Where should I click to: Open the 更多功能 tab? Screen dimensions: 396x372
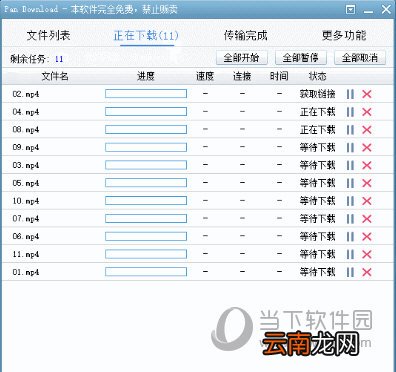[344, 35]
